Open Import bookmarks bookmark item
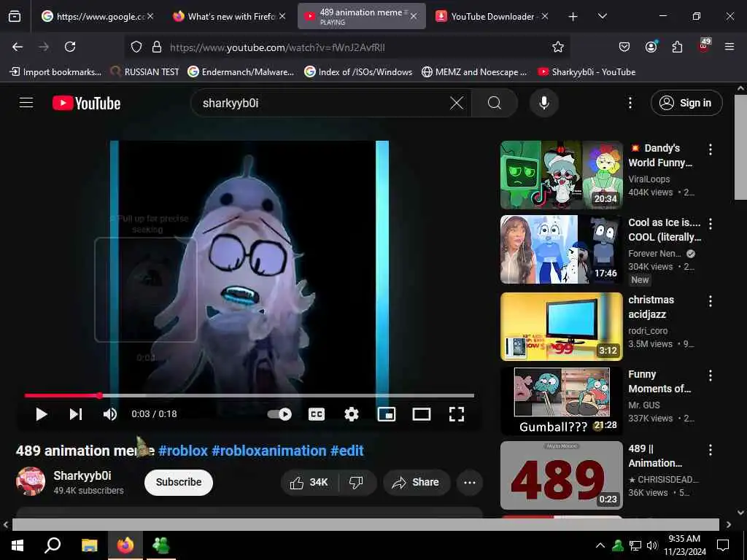The image size is (747, 560). point(55,72)
